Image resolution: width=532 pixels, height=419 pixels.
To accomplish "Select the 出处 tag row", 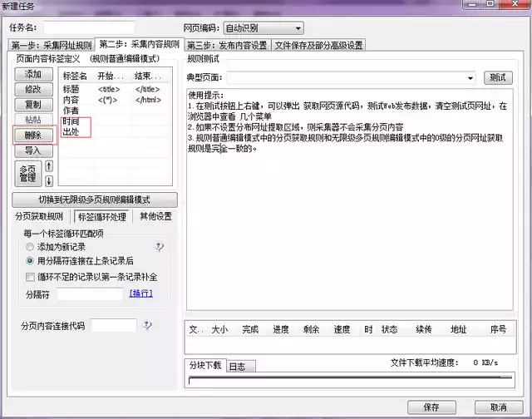I will pos(115,131).
